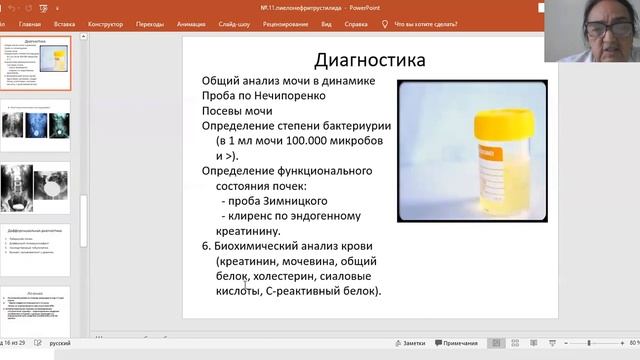Click the line 'Посевы мочи'
The width and height of the screenshot is (640, 360).
point(237,111)
